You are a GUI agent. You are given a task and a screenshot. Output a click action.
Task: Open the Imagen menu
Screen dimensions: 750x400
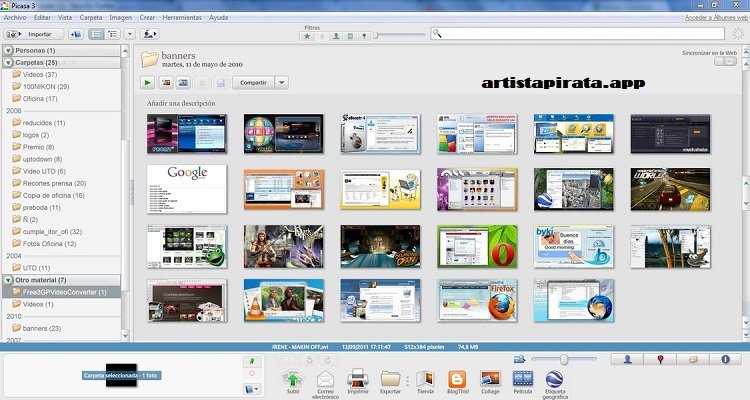(121, 17)
